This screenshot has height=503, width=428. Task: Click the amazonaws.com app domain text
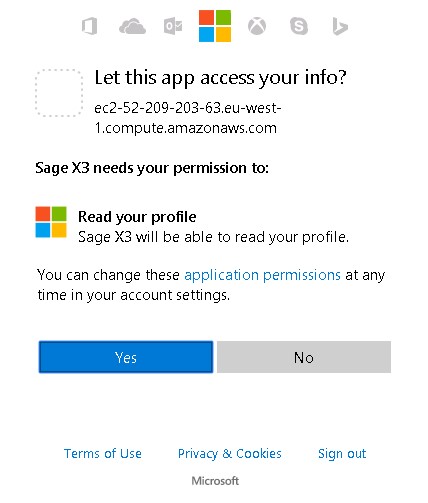pyautogui.click(x=188, y=118)
